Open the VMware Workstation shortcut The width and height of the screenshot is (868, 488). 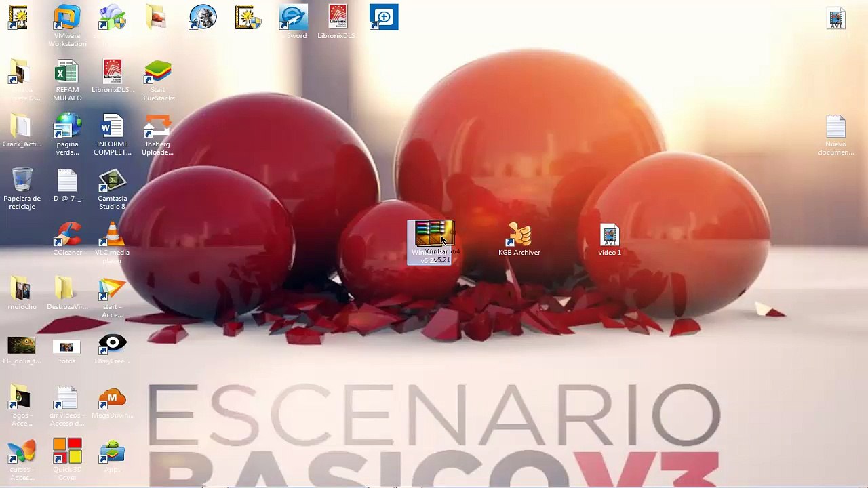(67, 26)
